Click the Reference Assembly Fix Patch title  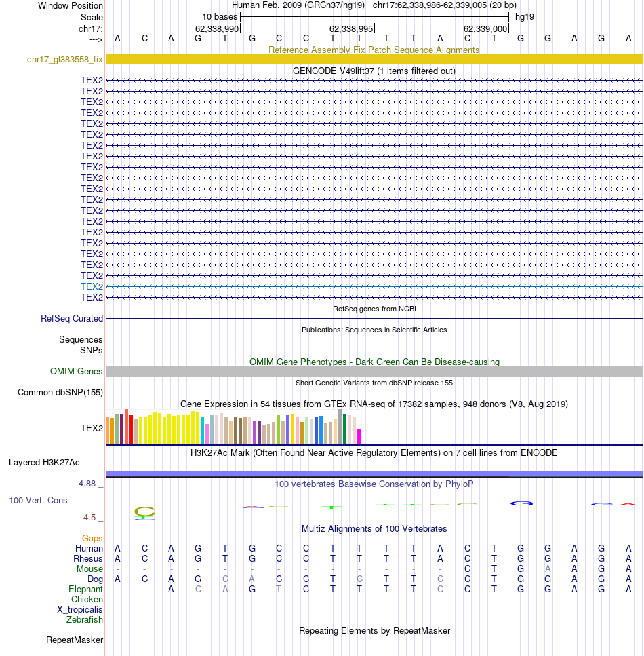374,50
